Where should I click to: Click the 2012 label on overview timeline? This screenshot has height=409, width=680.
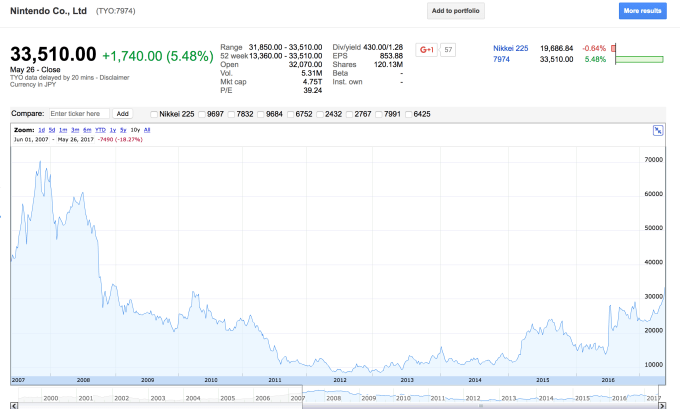473,398
